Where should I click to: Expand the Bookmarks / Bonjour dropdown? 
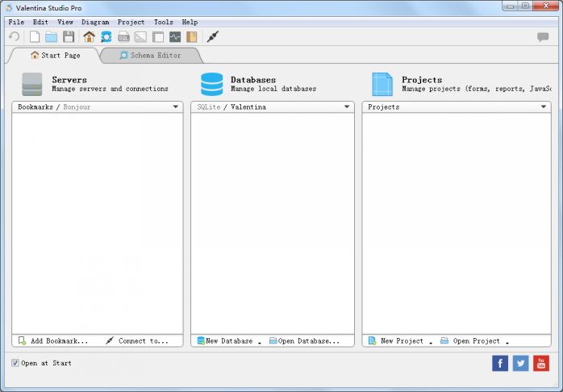point(176,106)
